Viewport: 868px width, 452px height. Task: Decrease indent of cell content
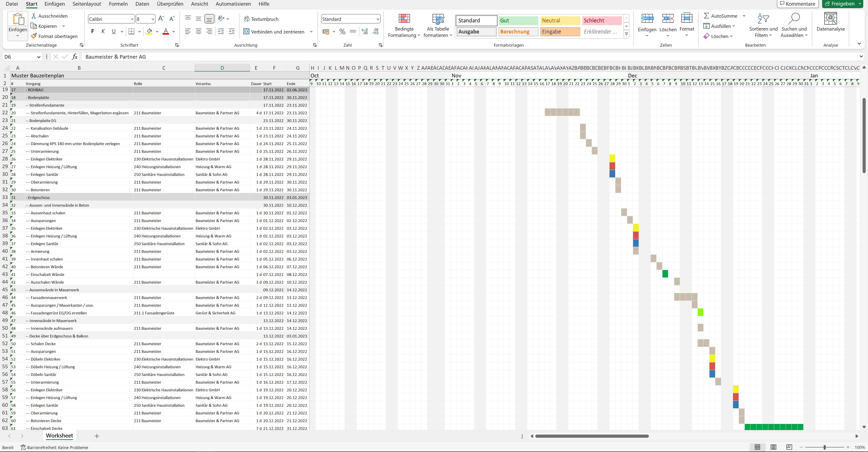click(x=221, y=31)
